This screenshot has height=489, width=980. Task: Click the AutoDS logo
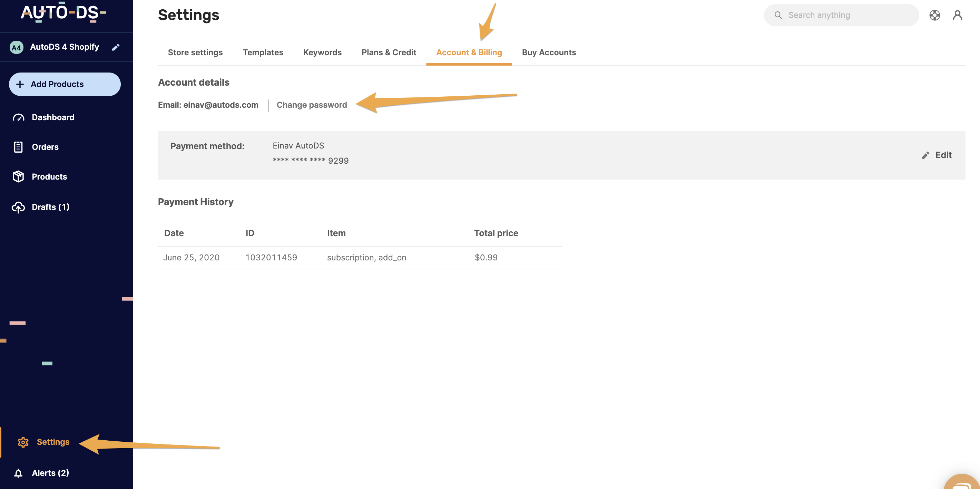pyautogui.click(x=63, y=12)
